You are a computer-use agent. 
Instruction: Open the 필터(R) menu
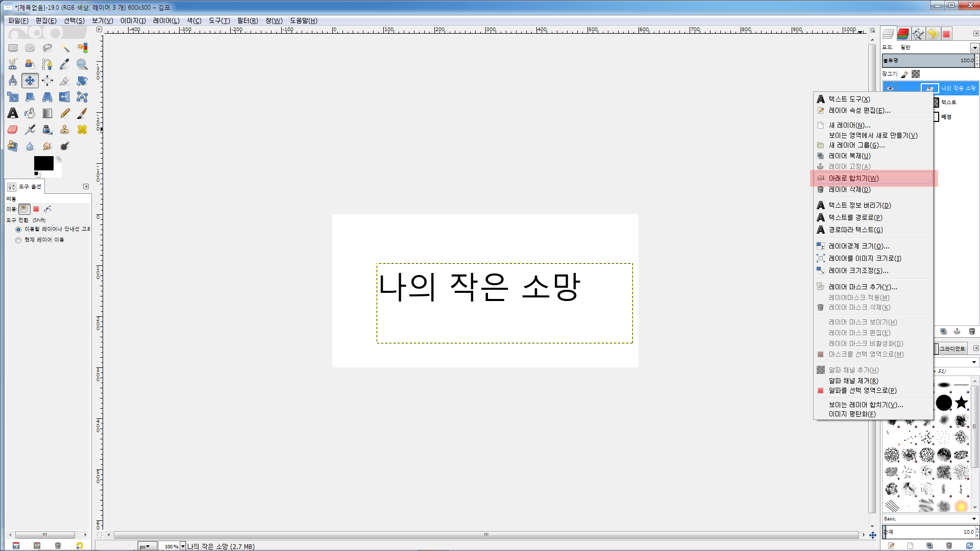coord(248,21)
